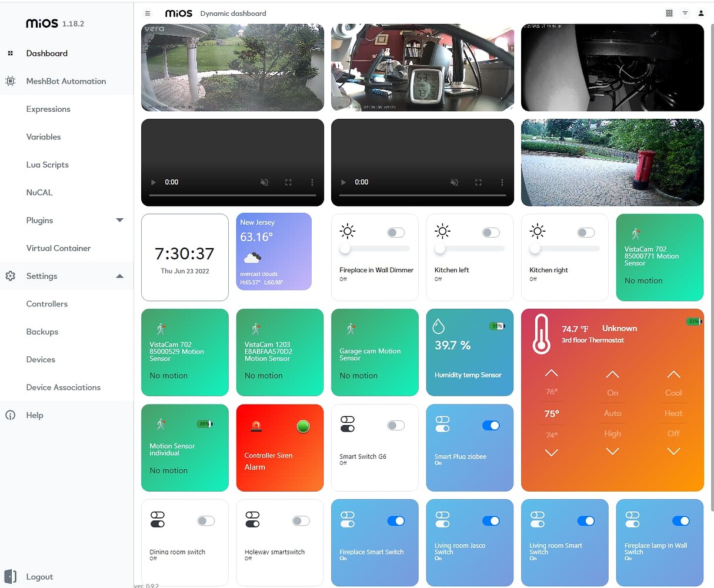Screen dimensions: 714x588
Task: Click the Settings gear icon in sidebar
Action: (x=10, y=276)
